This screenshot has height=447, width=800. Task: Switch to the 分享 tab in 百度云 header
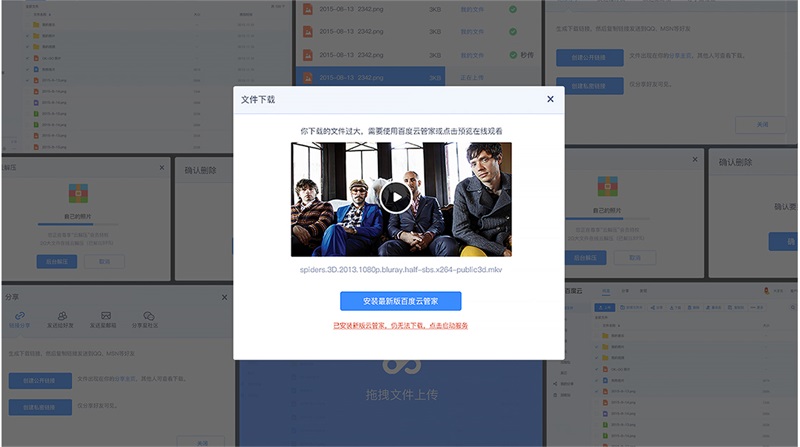point(624,291)
